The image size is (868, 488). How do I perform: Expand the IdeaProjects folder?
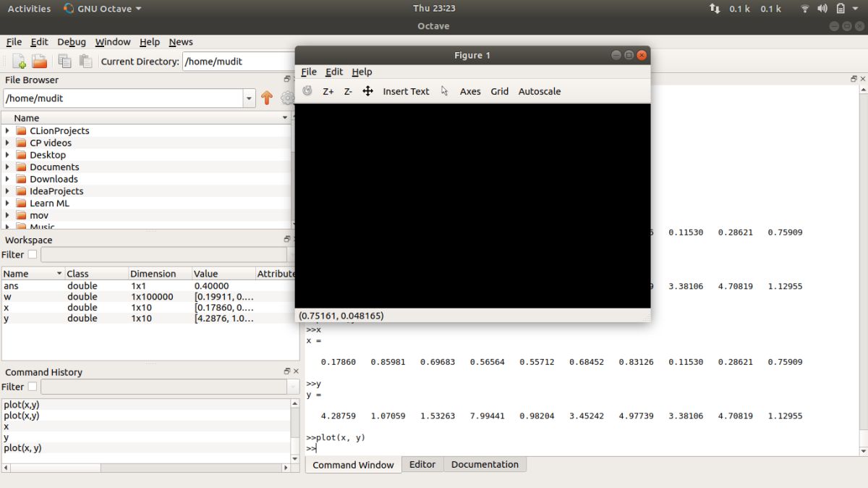[7, 191]
